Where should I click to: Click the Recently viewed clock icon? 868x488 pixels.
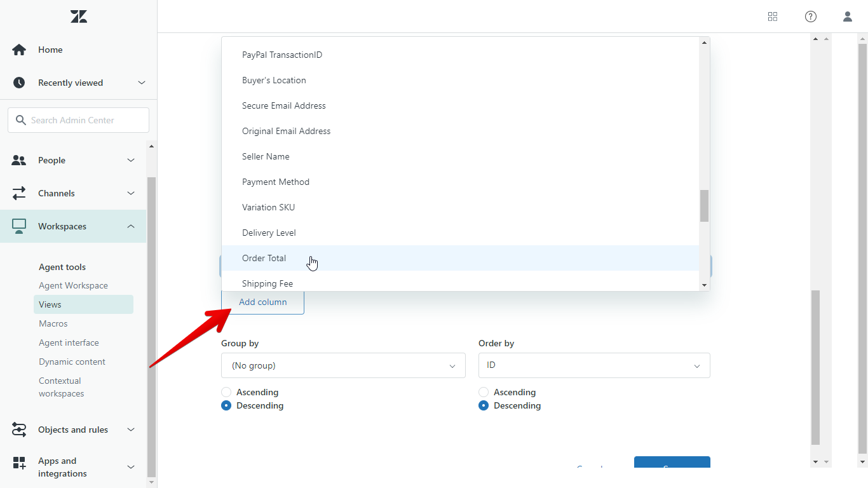point(19,83)
